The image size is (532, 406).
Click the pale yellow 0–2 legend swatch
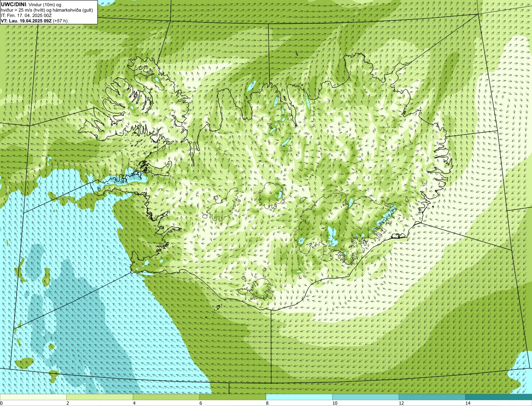[33, 397]
